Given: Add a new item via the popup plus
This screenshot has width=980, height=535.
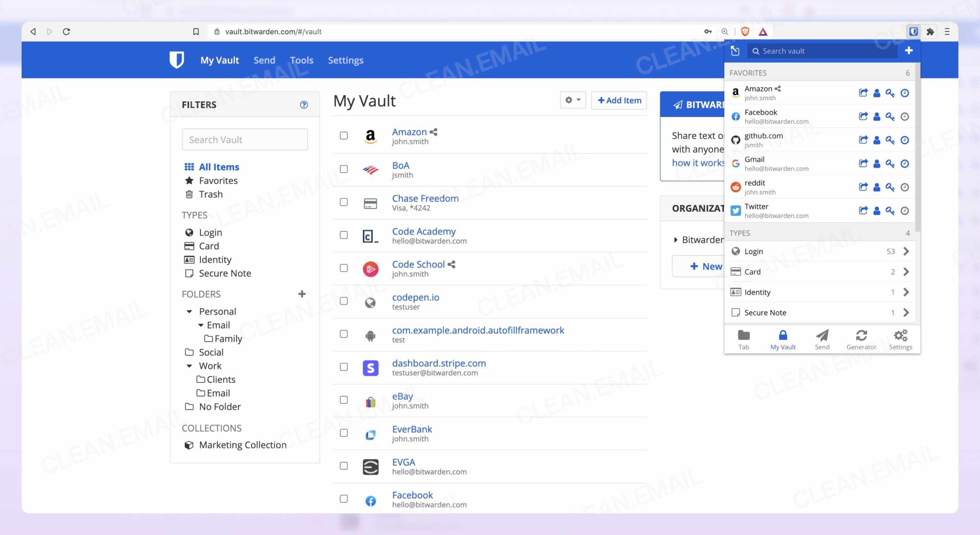Looking at the screenshot, I should coord(908,50).
